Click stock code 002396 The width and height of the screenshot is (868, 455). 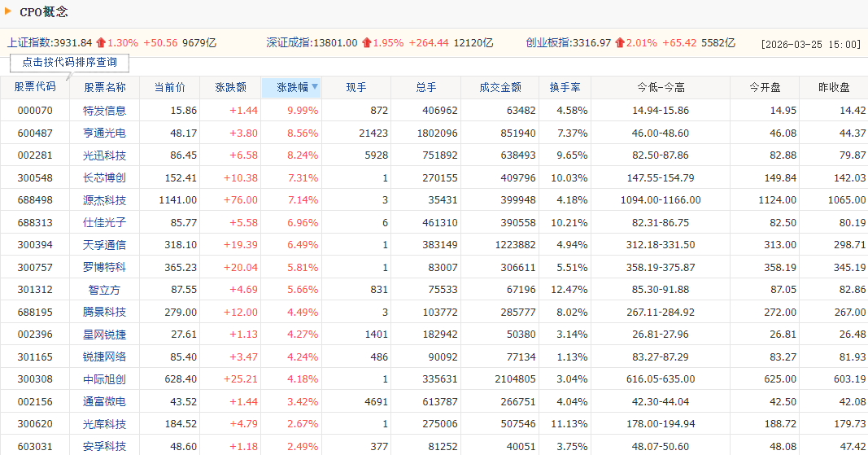tap(35, 335)
